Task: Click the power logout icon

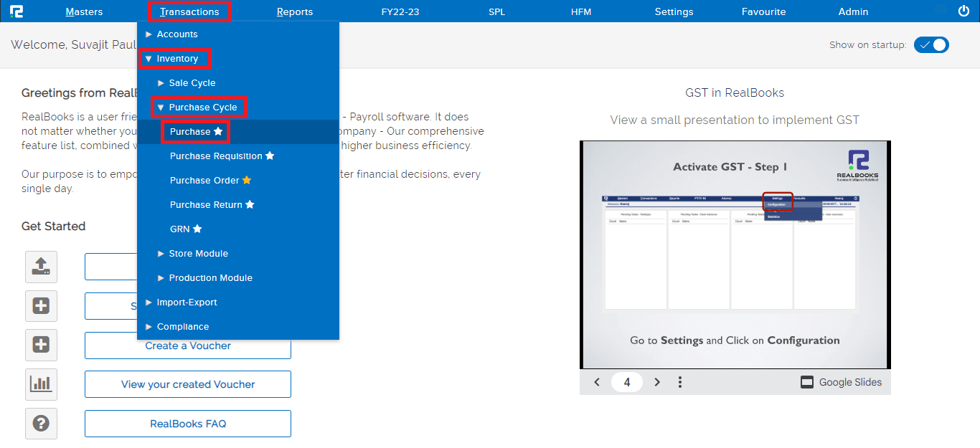Action: (963, 11)
